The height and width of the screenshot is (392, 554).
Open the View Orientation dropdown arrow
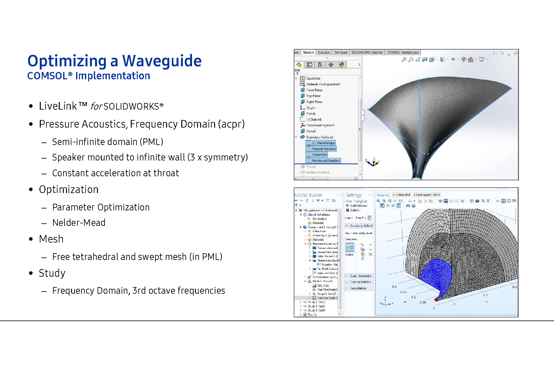pos(437,60)
